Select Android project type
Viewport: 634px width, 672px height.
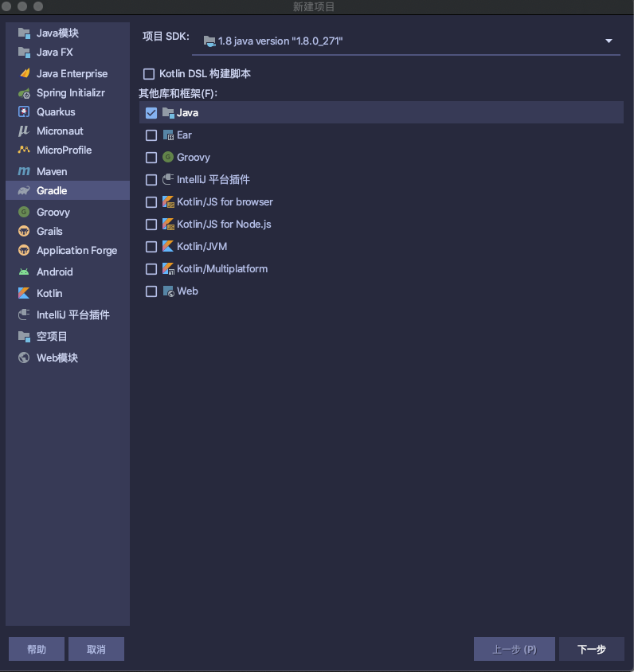68,272
